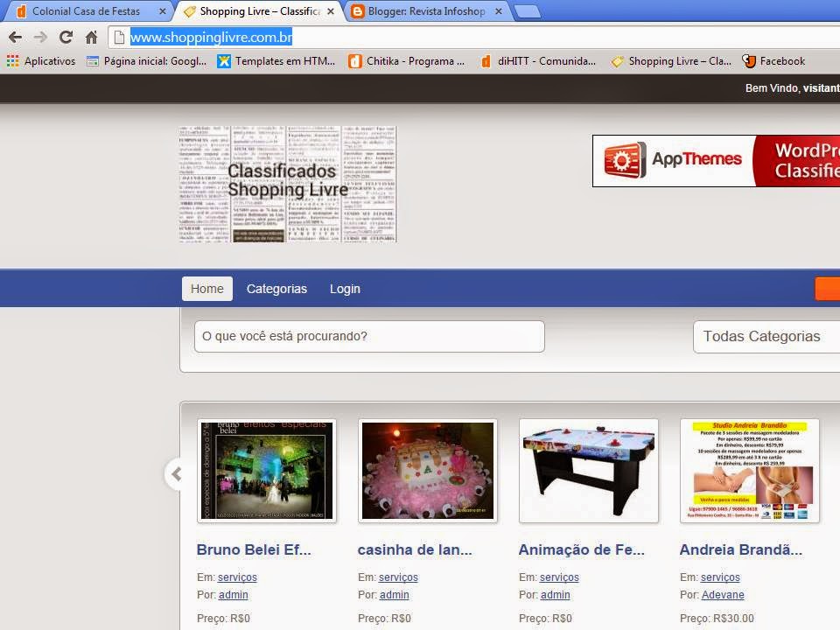This screenshot has height=630, width=840.
Task: Open Página inicial Google bookmark
Action: coord(146,61)
